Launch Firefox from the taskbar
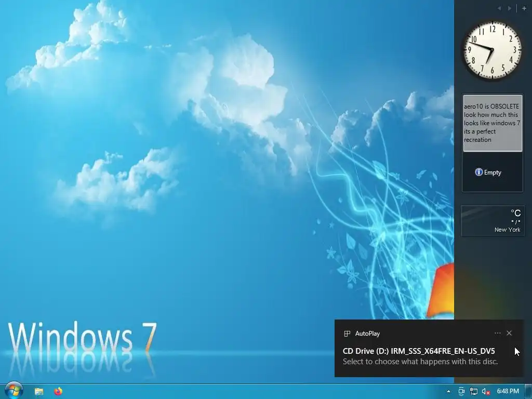The image size is (532, 399). pyautogui.click(x=58, y=391)
